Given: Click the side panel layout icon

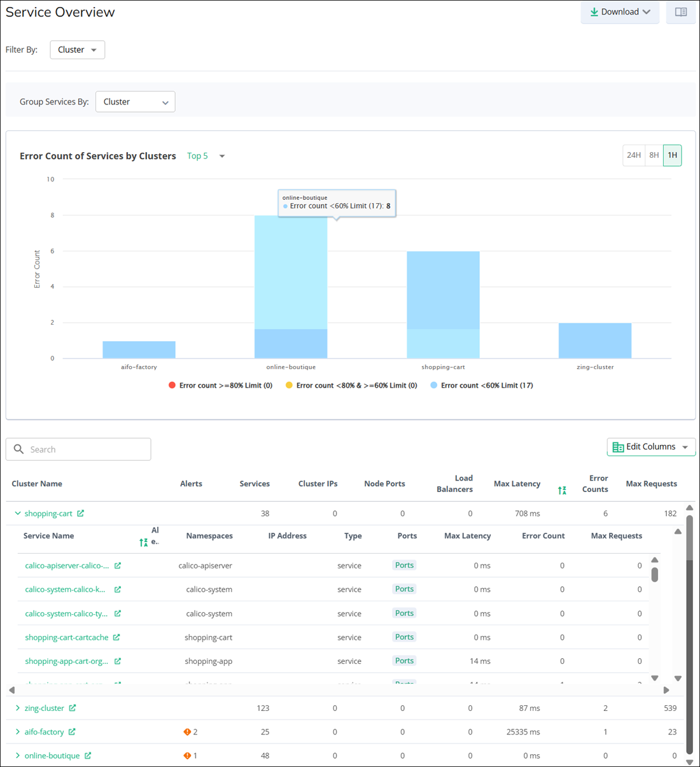Looking at the screenshot, I should [680, 12].
